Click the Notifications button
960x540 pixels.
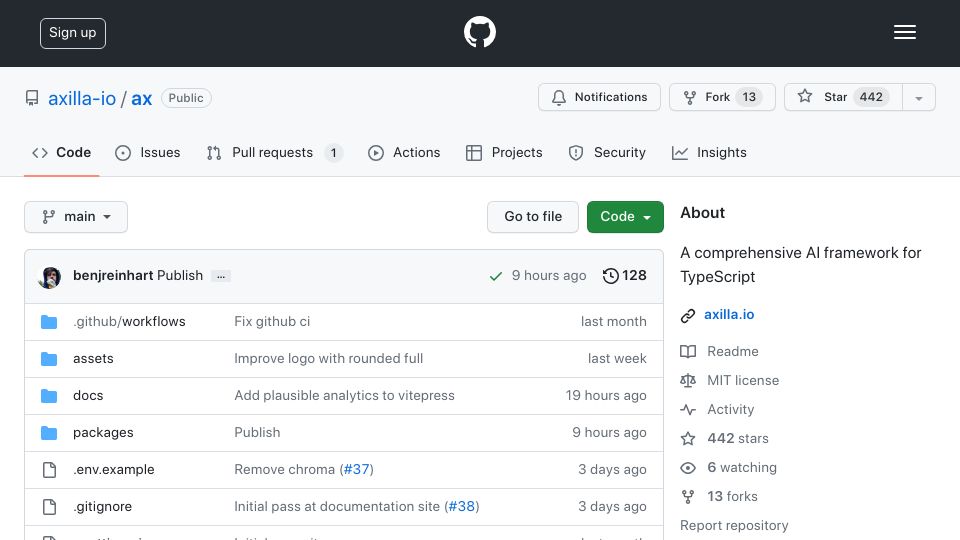[x=599, y=97]
